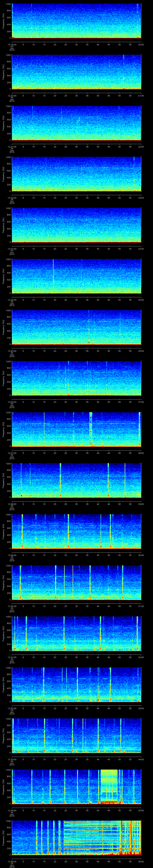This screenshot has height=868, width=153.
Task: Choose the spectrogram panel starting at 12:28:00
Action: pyautogui.click(x=76, y=480)
